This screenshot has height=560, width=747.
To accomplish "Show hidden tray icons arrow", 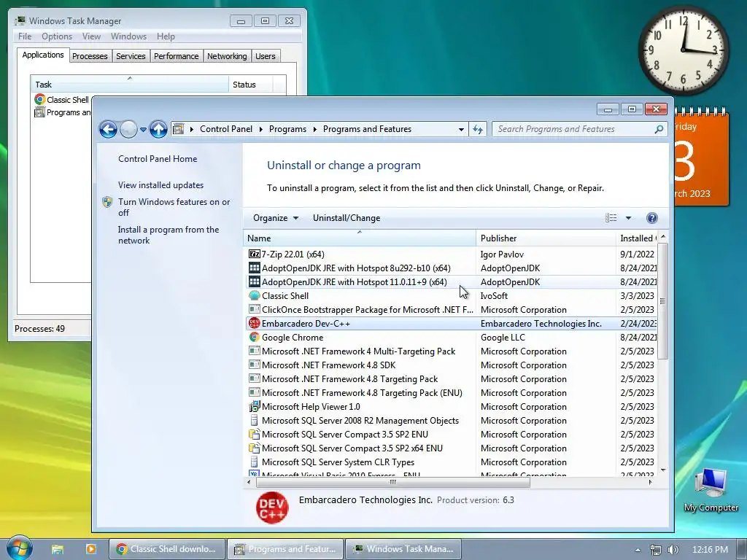I will click(x=638, y=550).
